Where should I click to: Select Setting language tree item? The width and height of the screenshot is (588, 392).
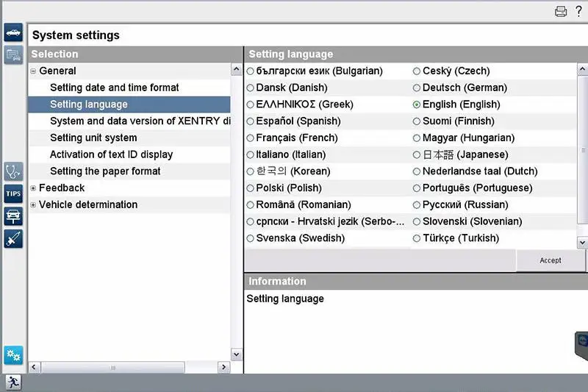click(x=129, y=104)
